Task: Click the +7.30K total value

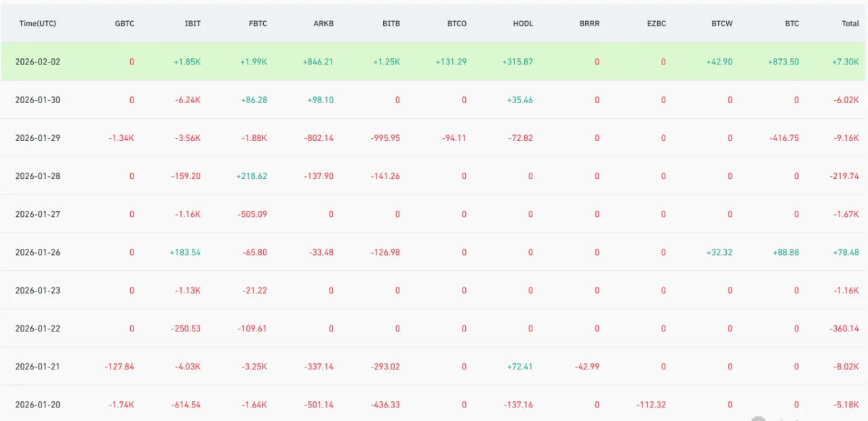Action: tap(846, 62)
